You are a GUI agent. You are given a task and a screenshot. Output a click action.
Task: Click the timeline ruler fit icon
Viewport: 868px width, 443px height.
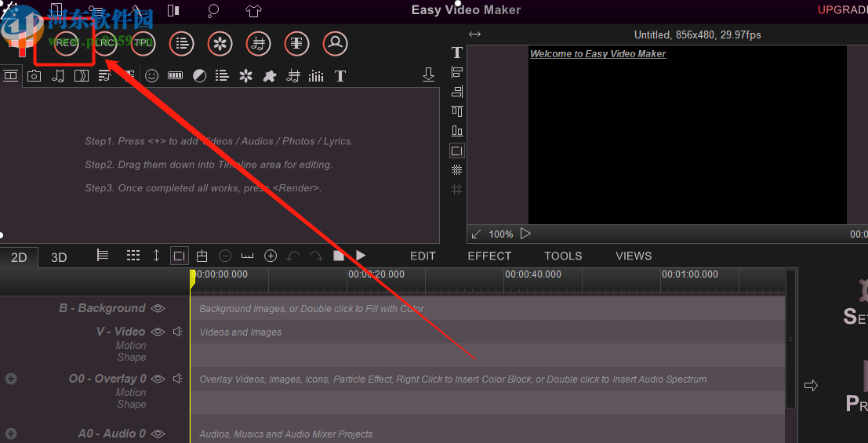pos(248,256)
